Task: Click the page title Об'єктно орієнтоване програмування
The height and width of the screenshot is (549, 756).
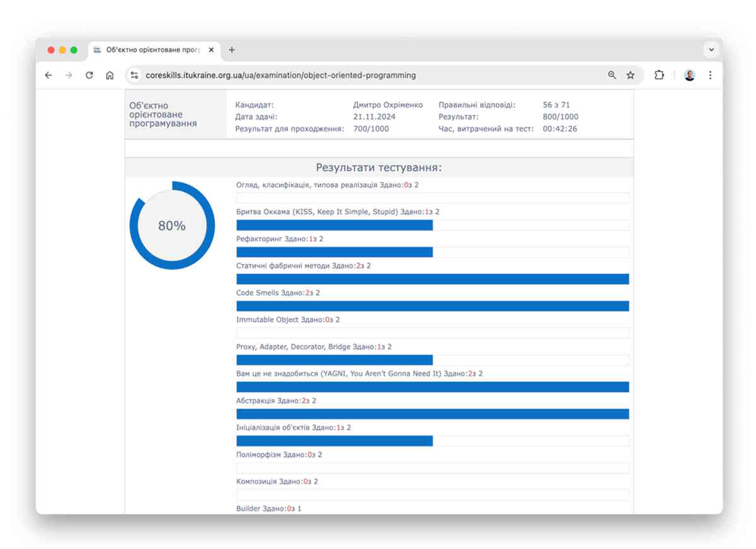Action: (x=163, y=115)
